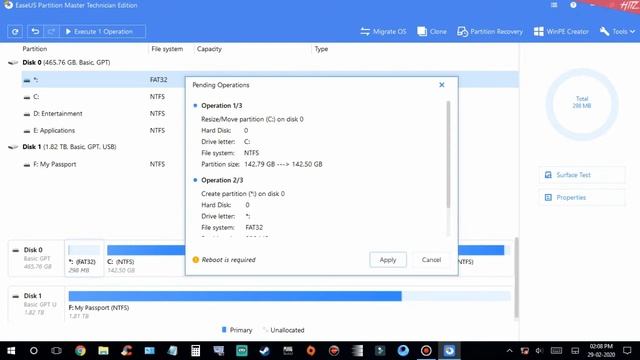This screenshot has width=640, height=360.
Task: Click the Primary legend swatch
Action: [x=224, y=330]
